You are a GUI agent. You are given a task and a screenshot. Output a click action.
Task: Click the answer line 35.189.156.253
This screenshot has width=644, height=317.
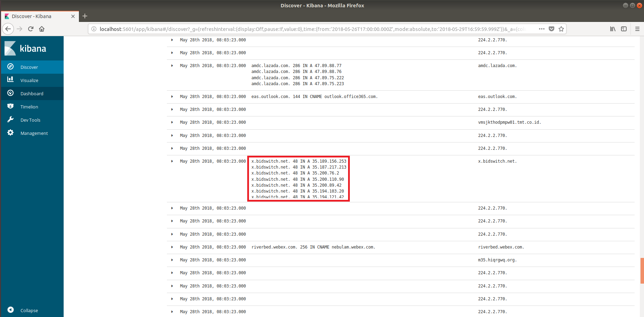pos(299,161)
